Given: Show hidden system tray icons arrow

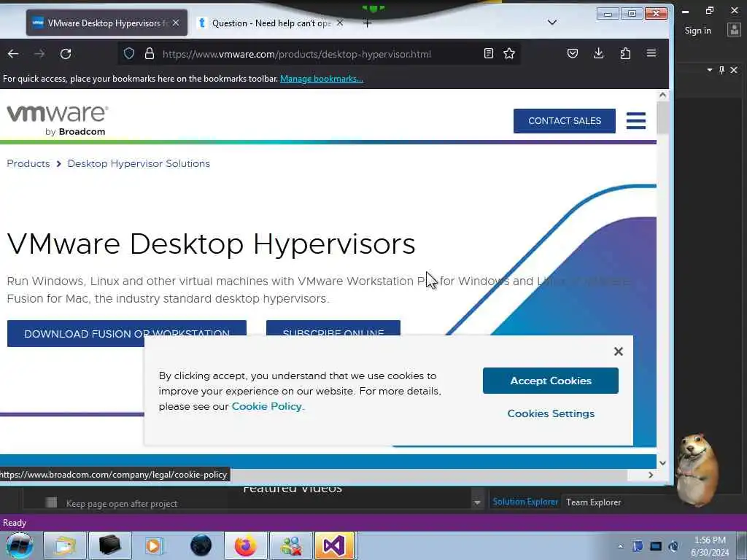Looking at the screenshot, I should (x=620, y=546).
